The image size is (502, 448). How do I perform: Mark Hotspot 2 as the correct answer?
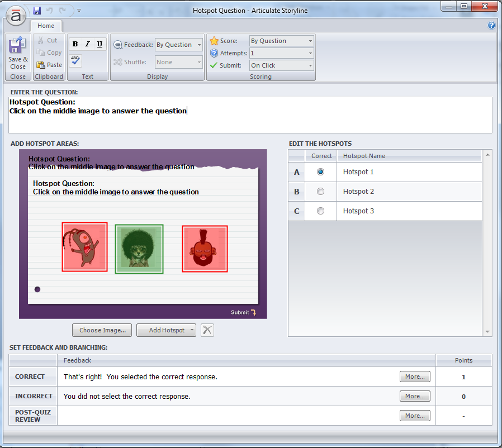(320, 192)
